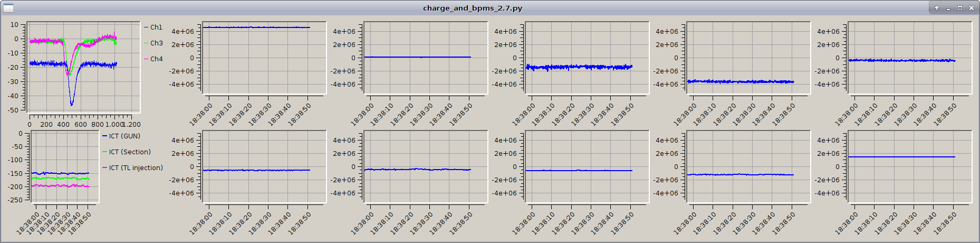980x243 pixels.
Task: Select the BPM plot with trace near 4.5e+06
Action: click(x=264, y=58)
